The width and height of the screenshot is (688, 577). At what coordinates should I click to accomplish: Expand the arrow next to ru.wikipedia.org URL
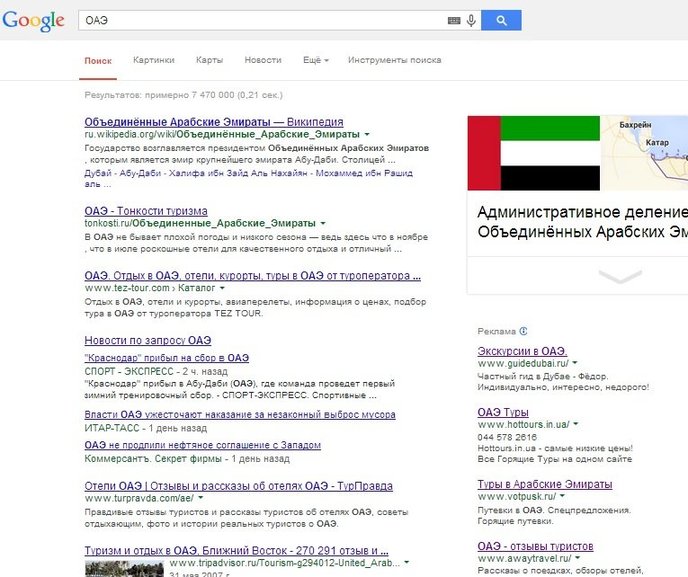pos(367,134)
